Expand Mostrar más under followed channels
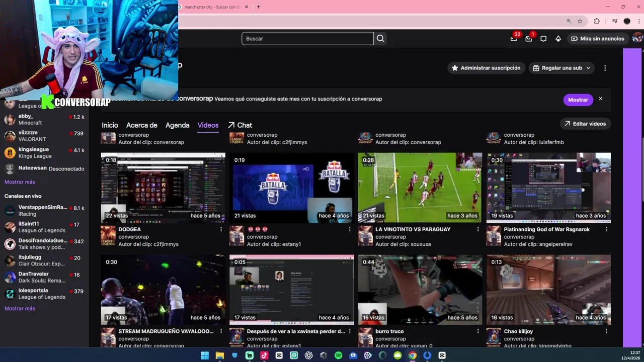The width and height of the screenshot is (644, 362). (20, 182)
